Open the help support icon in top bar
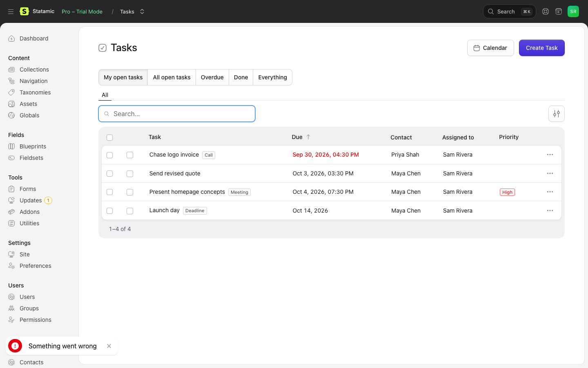Viewport: 588px width, 368px height. click(546, 11)
